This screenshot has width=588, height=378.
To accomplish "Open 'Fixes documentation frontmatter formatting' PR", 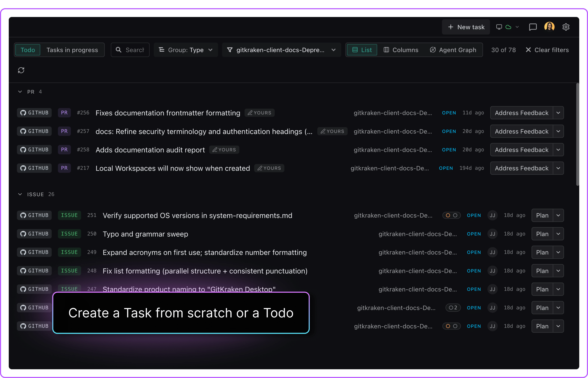I will [x=168, y=113].
